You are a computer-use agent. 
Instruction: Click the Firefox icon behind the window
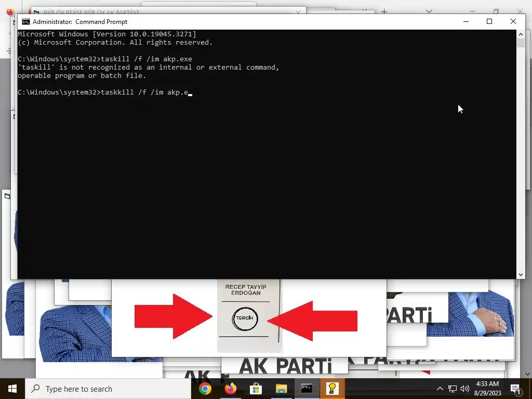click(10, 11)
